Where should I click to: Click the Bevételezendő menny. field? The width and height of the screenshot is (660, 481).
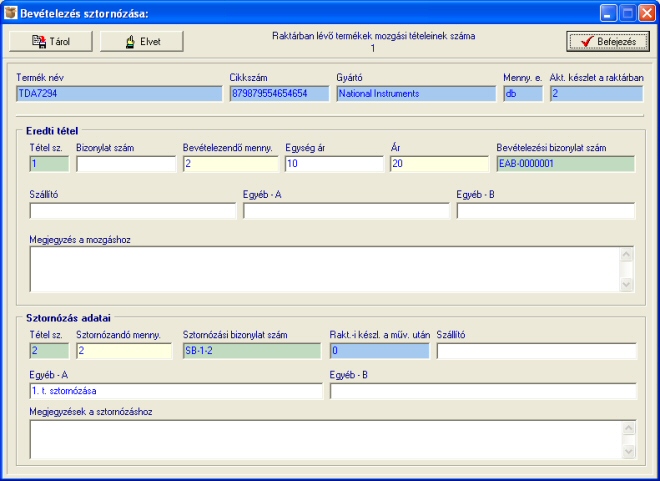[x=231, y=164]
